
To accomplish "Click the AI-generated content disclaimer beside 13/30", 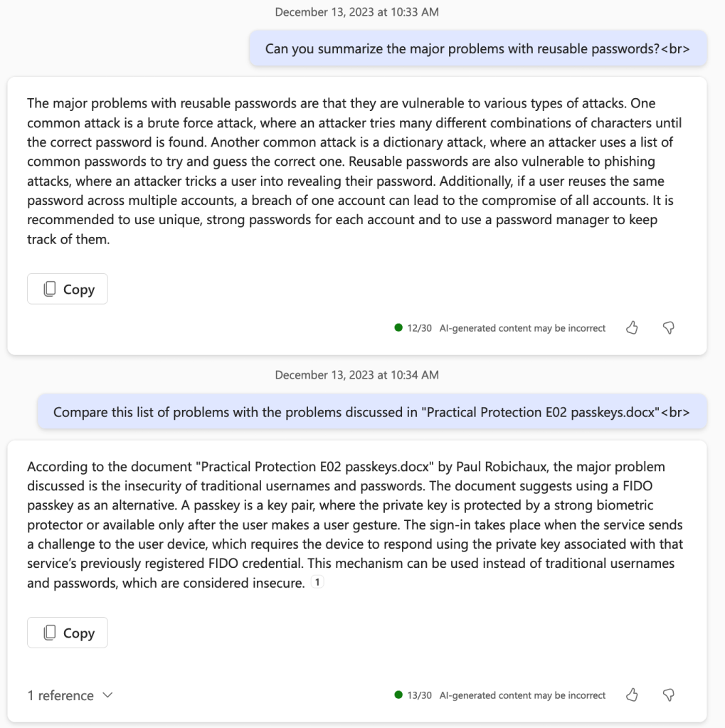I will 522,695.
